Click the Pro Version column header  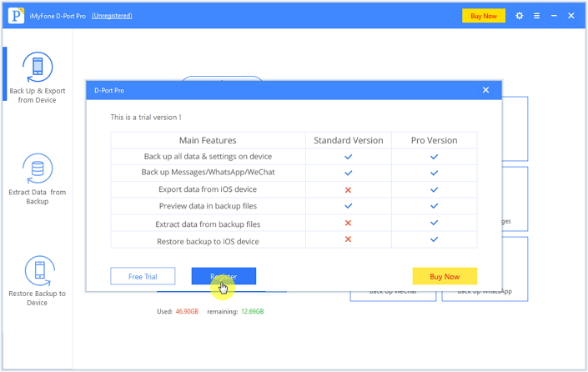[435, 140]
